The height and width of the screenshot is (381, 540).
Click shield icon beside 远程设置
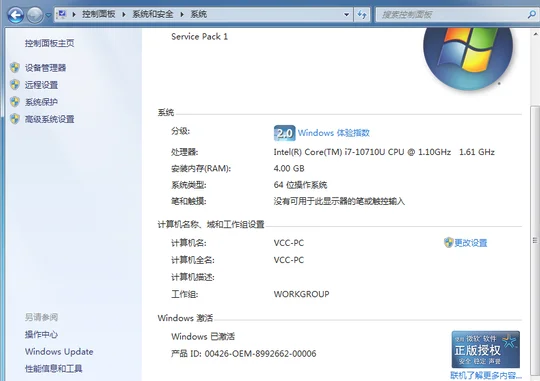(15, 84)
